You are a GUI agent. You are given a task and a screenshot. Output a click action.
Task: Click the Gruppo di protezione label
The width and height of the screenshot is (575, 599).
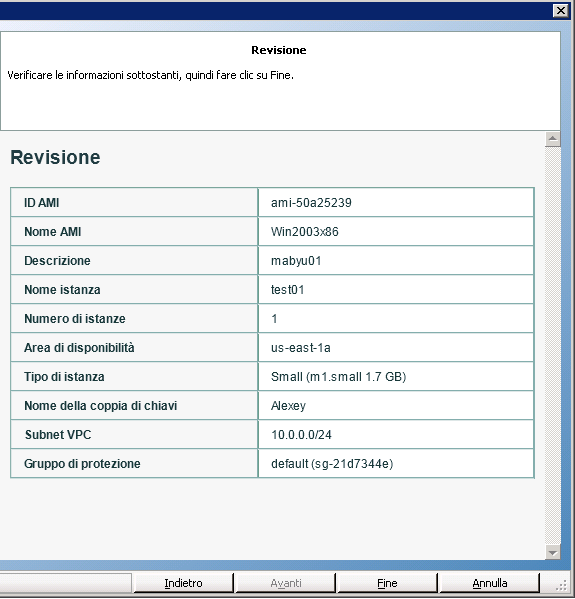pos(82,464)
